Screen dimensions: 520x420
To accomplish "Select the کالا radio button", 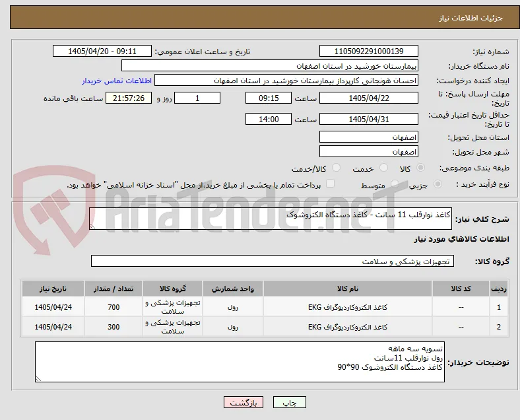I will pos(420,168).
